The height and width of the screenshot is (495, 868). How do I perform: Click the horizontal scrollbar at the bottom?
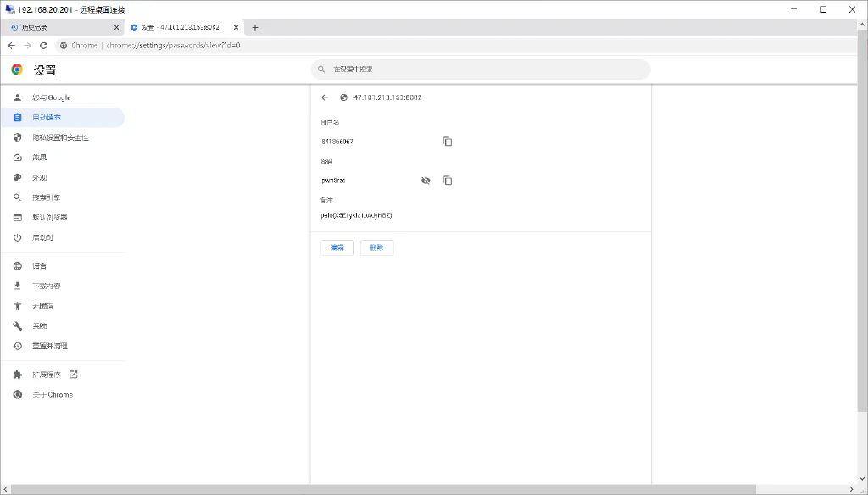coord(382,489)
